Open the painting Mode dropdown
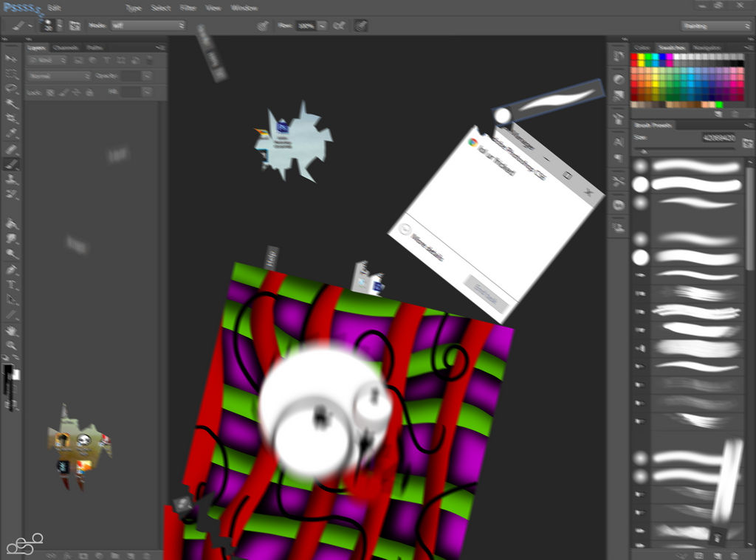756x560 pixels. point(148,25)
